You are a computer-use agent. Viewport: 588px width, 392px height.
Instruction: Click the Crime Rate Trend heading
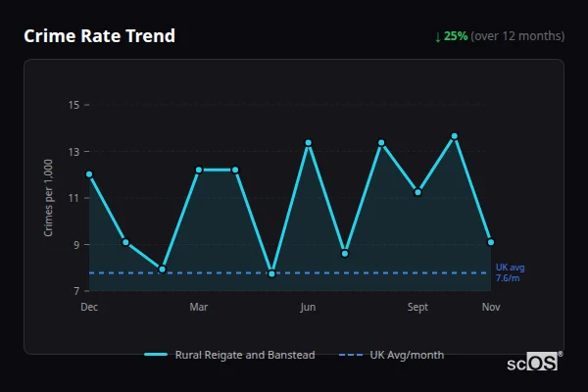click(99, 36)
